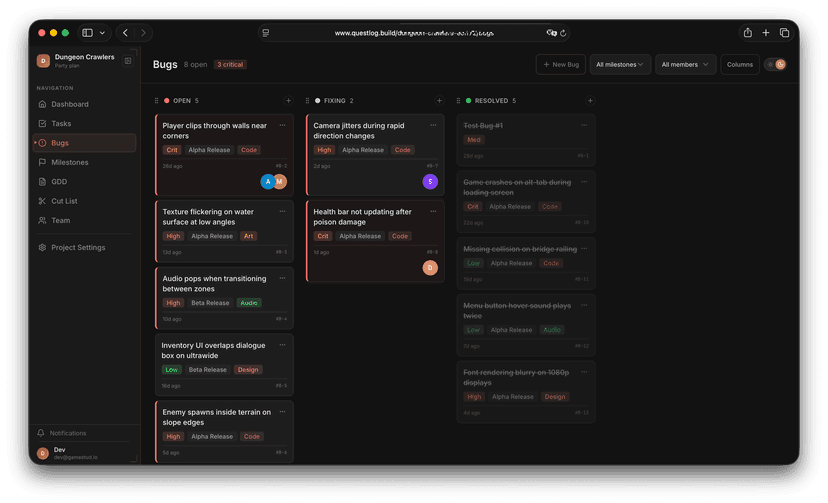828x503 pixels.
Task: Expand the browser sidebar dropdown chevron
Action: point(102,33)
